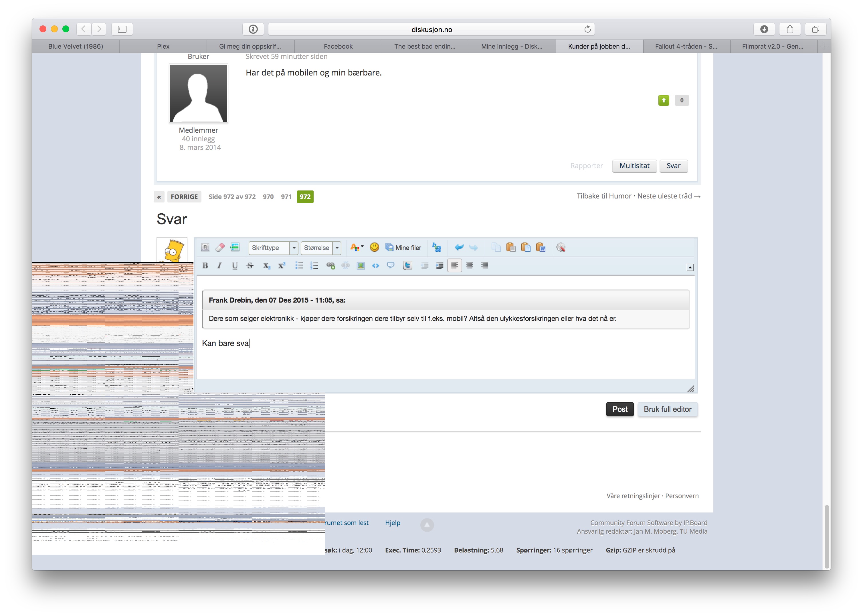Submit the reply with Post button
The image size is (863, 616).
pos(620,409)
